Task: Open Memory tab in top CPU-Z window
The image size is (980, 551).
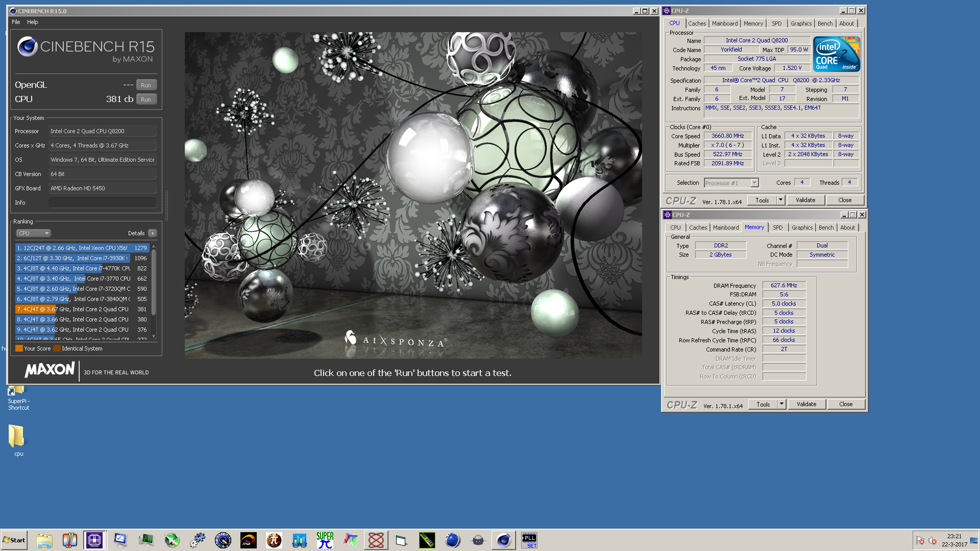Action: [x=753, y=23]
